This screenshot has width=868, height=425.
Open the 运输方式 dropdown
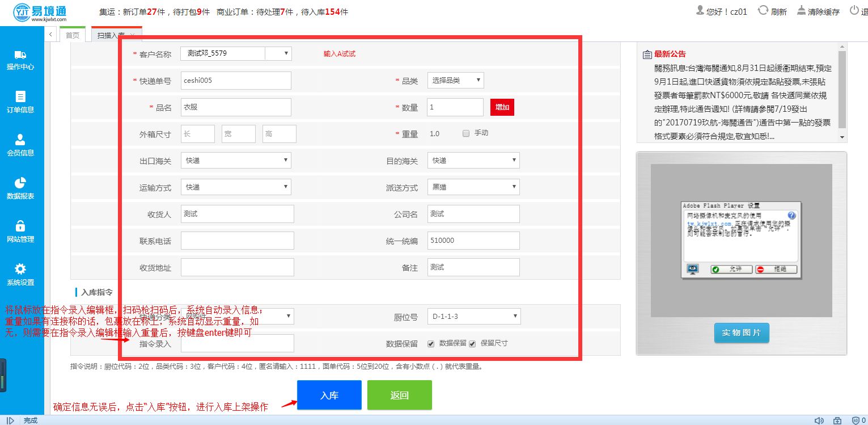click(x=236, y=187)
